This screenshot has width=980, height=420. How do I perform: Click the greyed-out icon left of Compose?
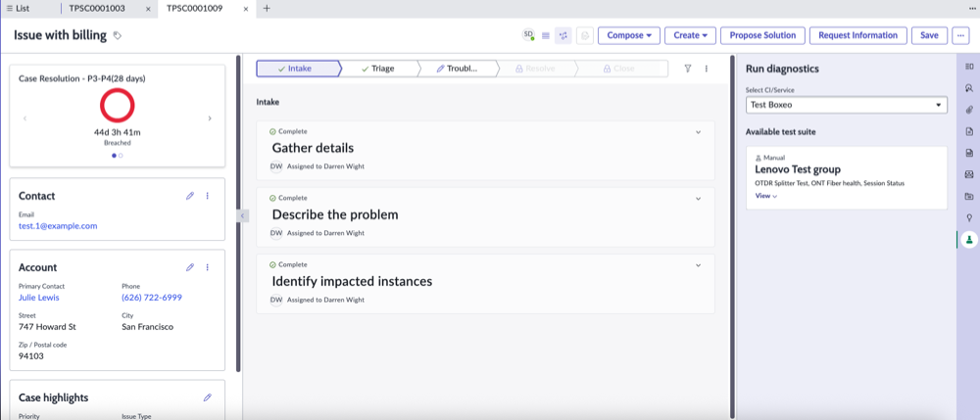tap(585, 35)
